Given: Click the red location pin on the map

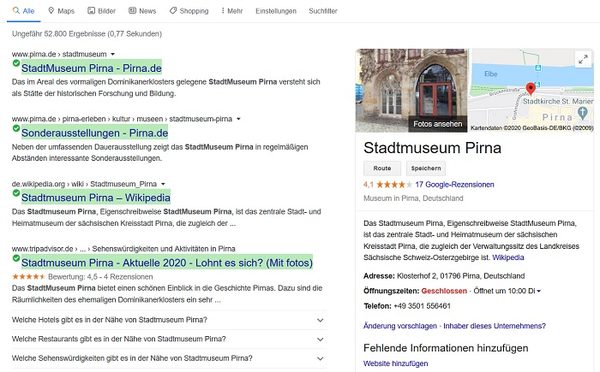Looking at the screenshot, I should (530, 88).
